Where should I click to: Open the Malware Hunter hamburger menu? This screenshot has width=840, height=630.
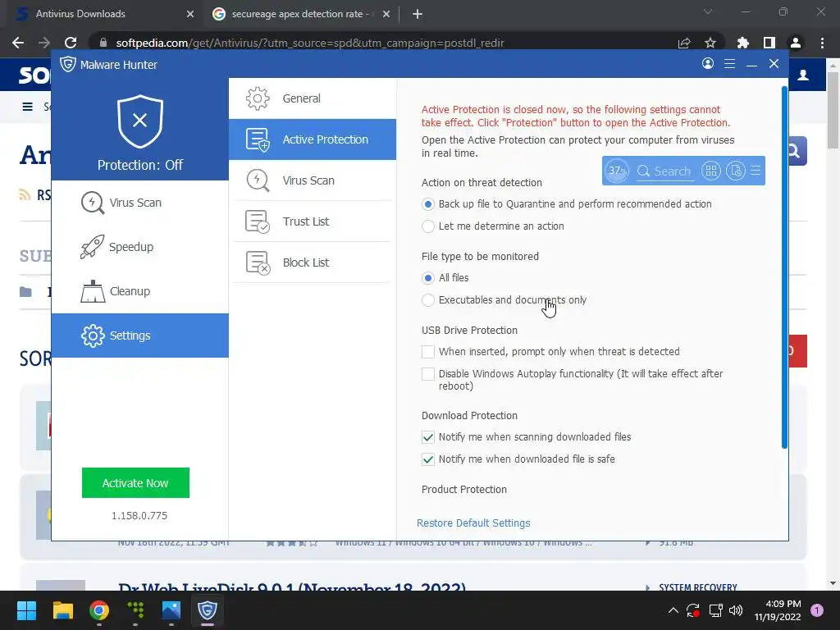click(729, 64)
